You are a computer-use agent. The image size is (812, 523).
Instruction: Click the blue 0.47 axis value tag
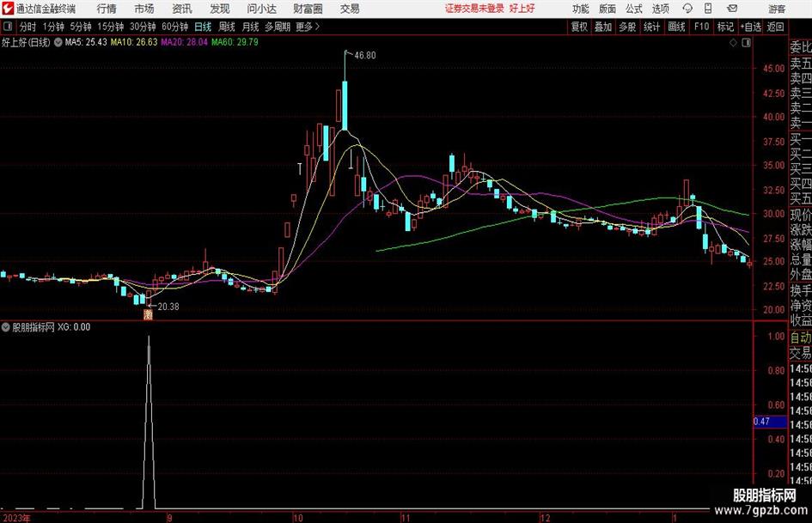770,422
